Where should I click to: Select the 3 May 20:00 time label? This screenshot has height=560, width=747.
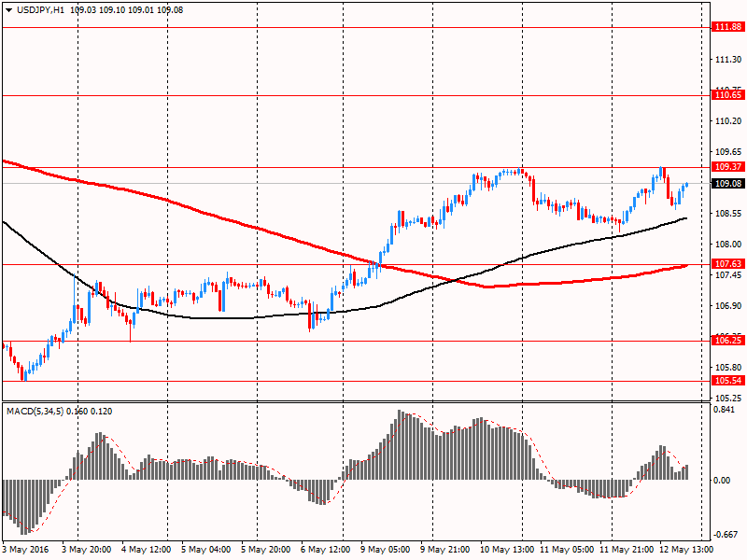(86, 550)
